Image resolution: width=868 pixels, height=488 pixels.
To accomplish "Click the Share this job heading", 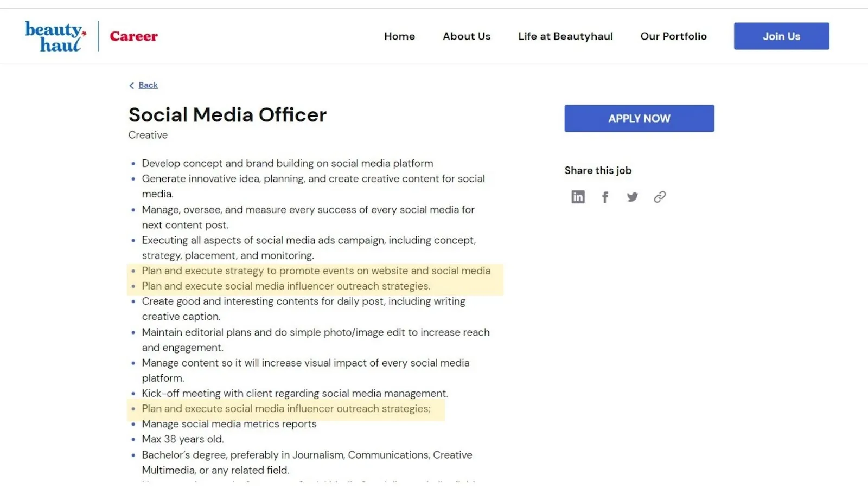I will [598, 170].
